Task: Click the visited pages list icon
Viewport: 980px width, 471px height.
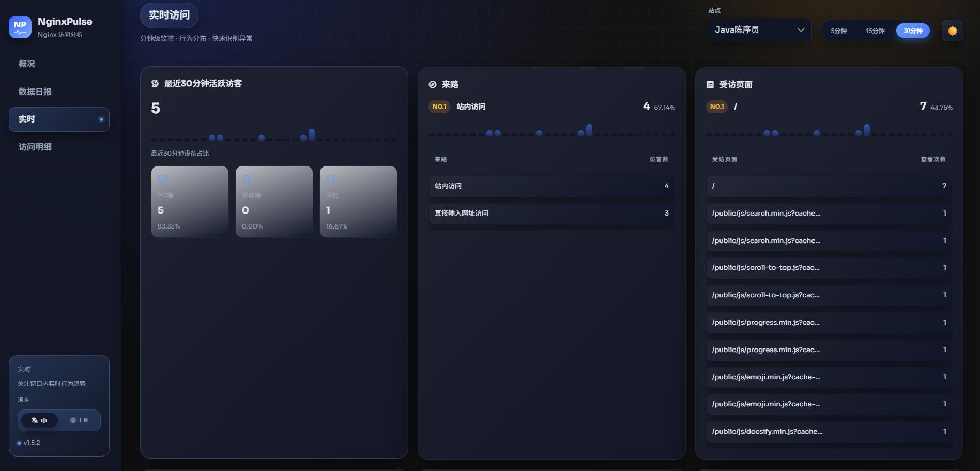Action: (710, 84)
